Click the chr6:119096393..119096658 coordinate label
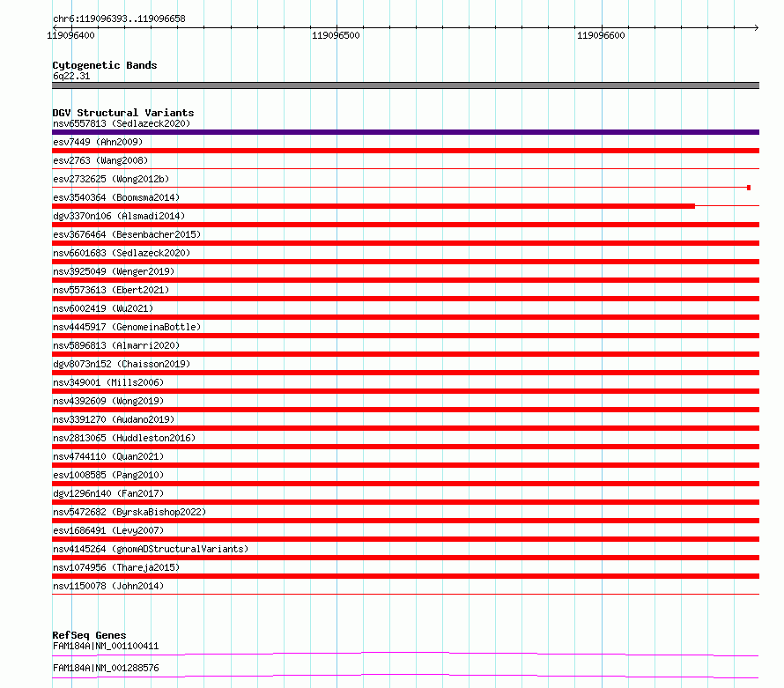This screenshot has height=688, width=784. 119,18
